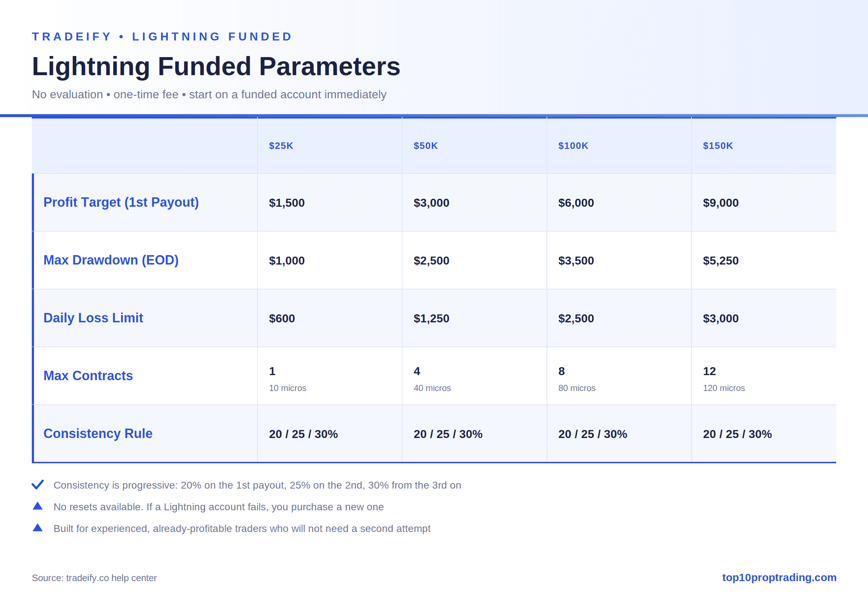This screenshot has width=868, height=597.
Task: Click the triangle icon beside 'Built for experienced'
Action: [x=37, y=528]
